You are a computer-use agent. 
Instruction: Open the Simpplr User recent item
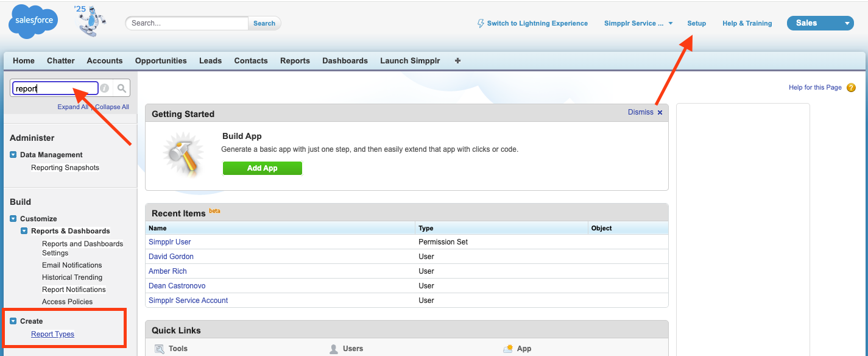[x=170, y=242]
